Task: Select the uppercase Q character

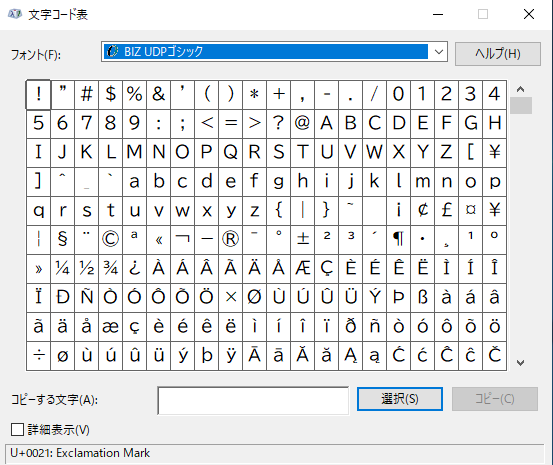Action: click(x=231, y=153)
